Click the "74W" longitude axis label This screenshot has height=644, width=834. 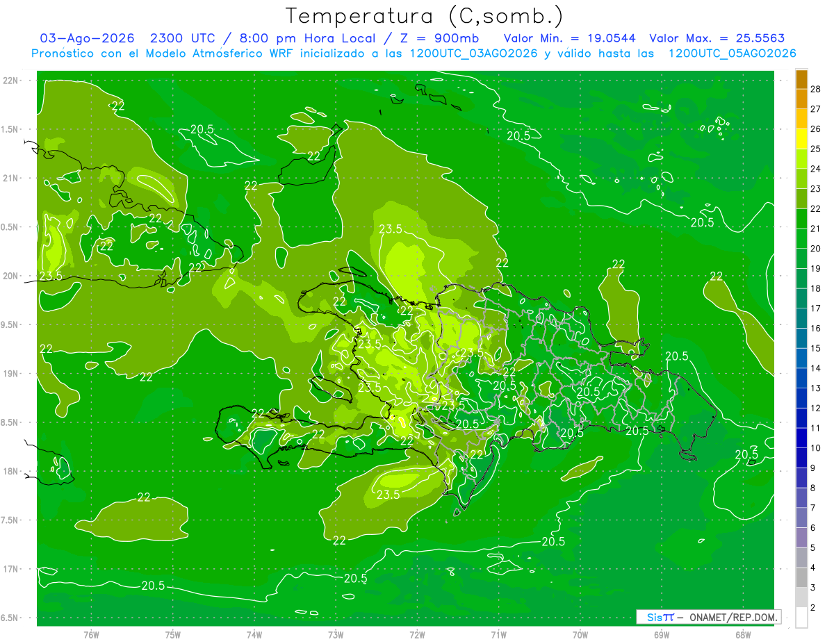(254, 634)
